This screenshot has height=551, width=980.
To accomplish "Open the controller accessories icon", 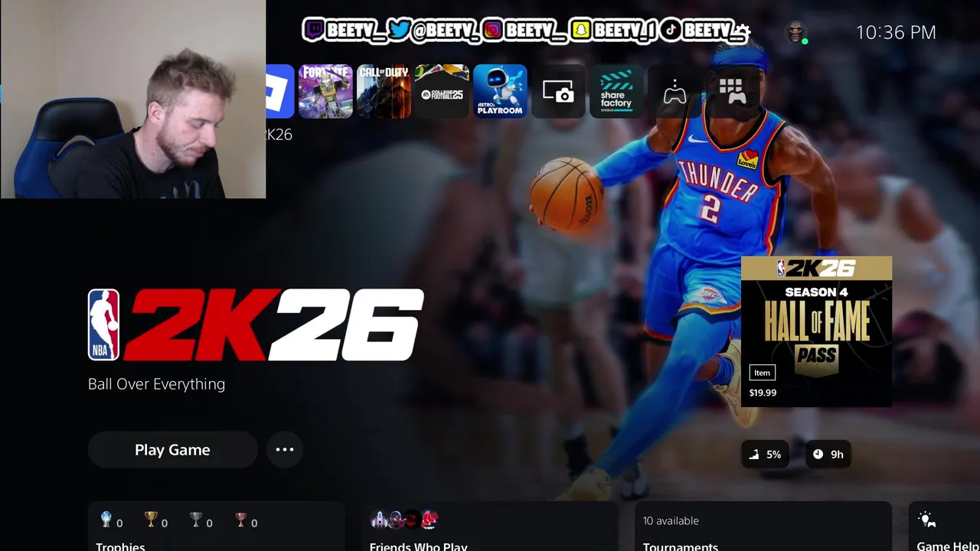I will coord(675,91).
